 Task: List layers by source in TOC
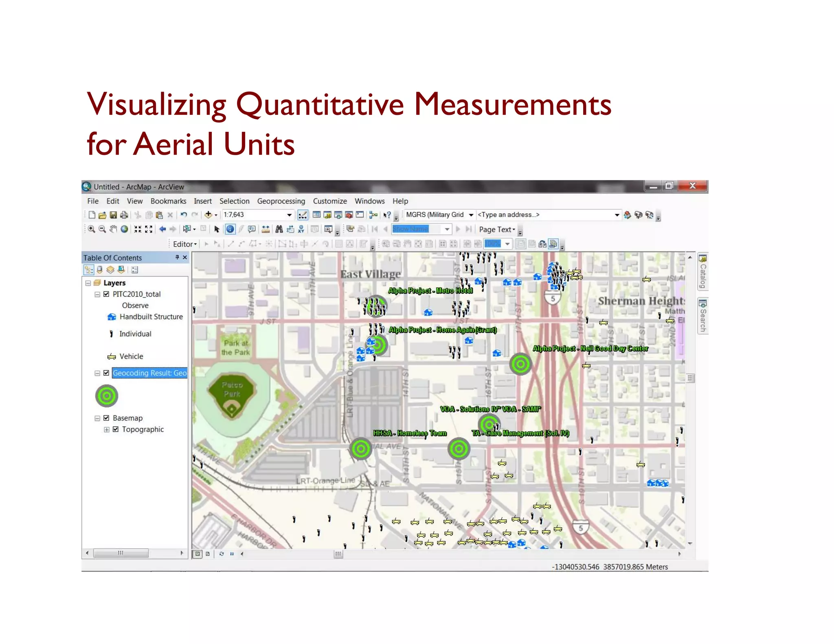tap(99, 269)
